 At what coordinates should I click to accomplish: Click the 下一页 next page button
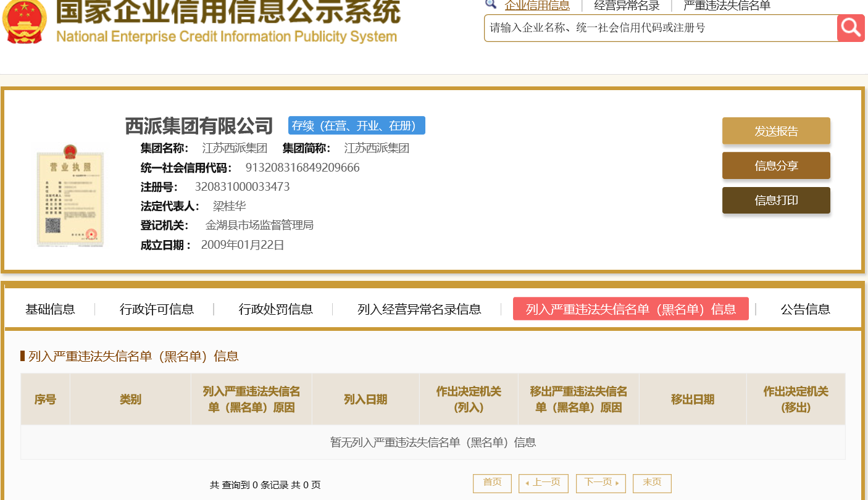(601, 483)
